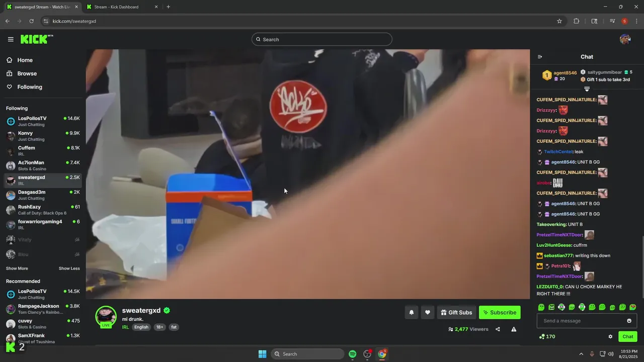Open Spotify from the taskbar
Viewport: 644px width, 362px height.
(352, 354)
